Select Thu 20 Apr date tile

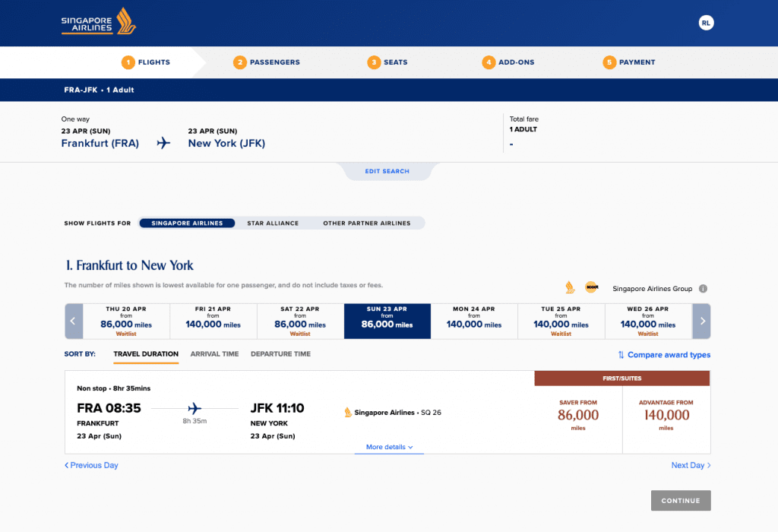coord(126,321)
